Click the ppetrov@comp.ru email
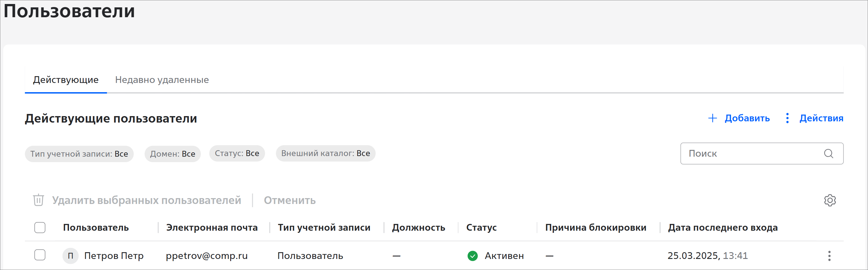868x270 pixels. click(207, 256)
